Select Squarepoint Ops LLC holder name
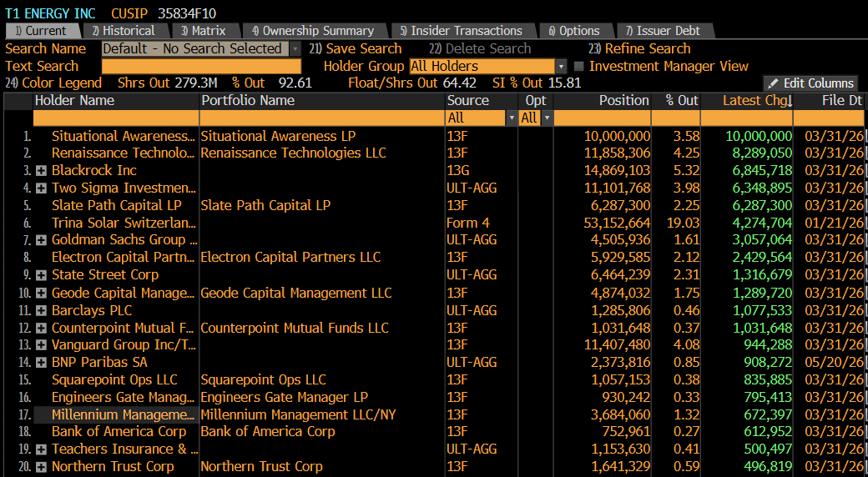Screen dimensions: 868x477 [x=114, y=380]
